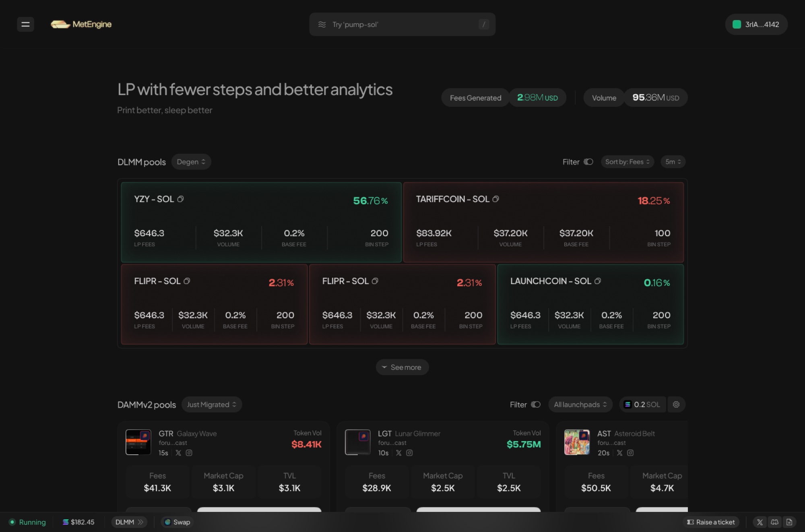Click the SOL price $182.45
Image resolution: width=805 pixels, height=532 pixels.
(78, 522)
